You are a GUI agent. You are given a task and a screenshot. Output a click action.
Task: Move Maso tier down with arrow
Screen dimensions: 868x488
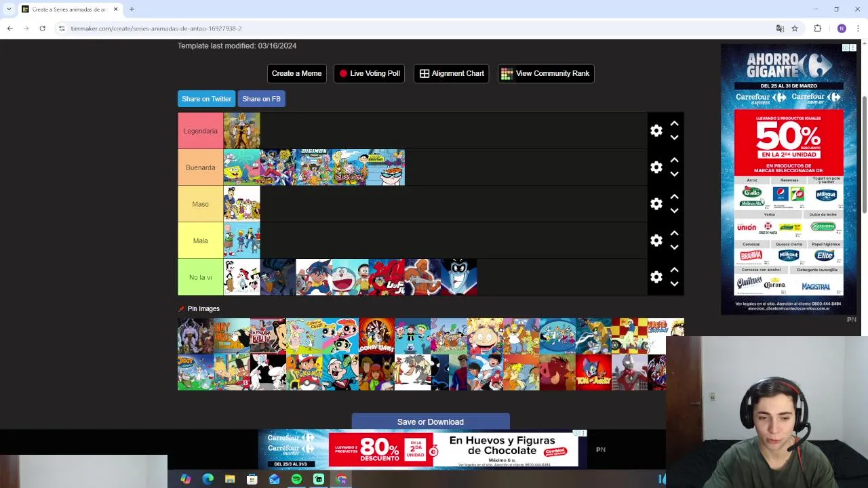pyautogui.click(x=674, y=211)
